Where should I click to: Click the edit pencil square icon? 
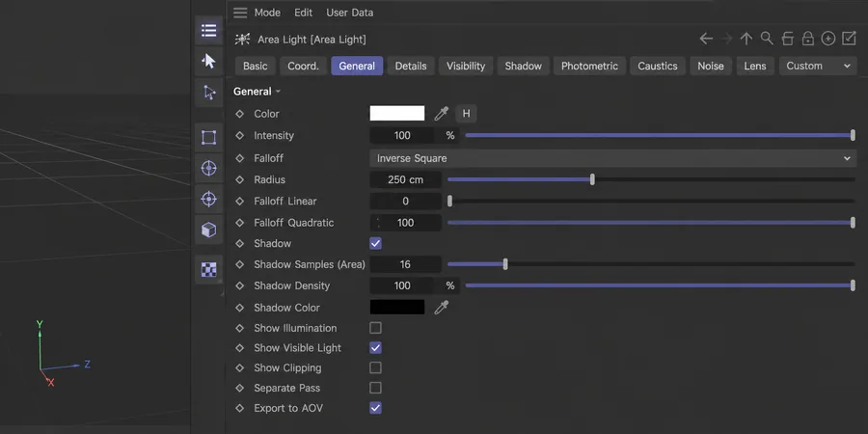click(x=849, y=39)
